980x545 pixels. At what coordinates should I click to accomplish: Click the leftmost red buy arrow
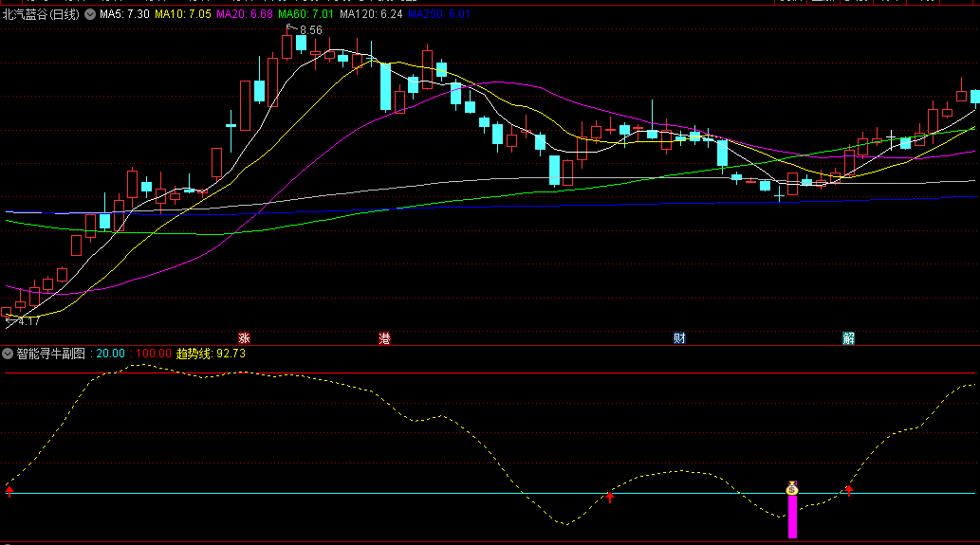coord(9,491)
